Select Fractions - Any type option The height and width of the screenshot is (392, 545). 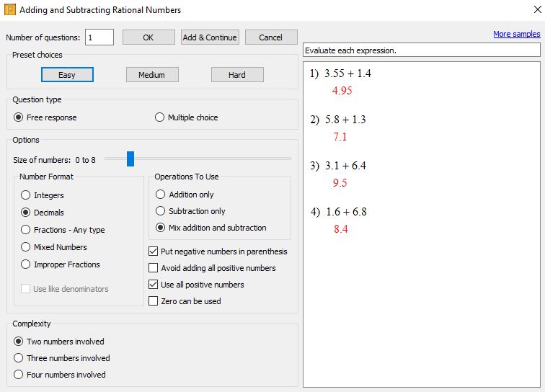pos(63,230)
